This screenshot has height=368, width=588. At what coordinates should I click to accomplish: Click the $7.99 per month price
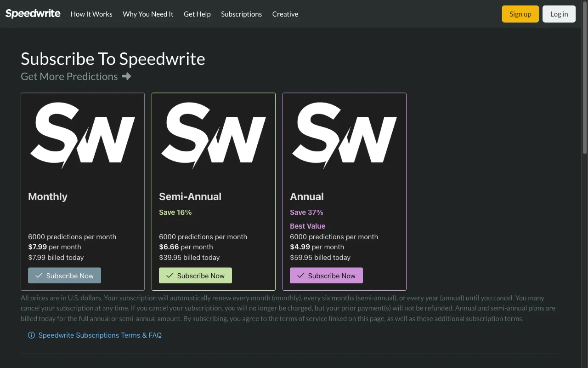[x=55, y=247]
